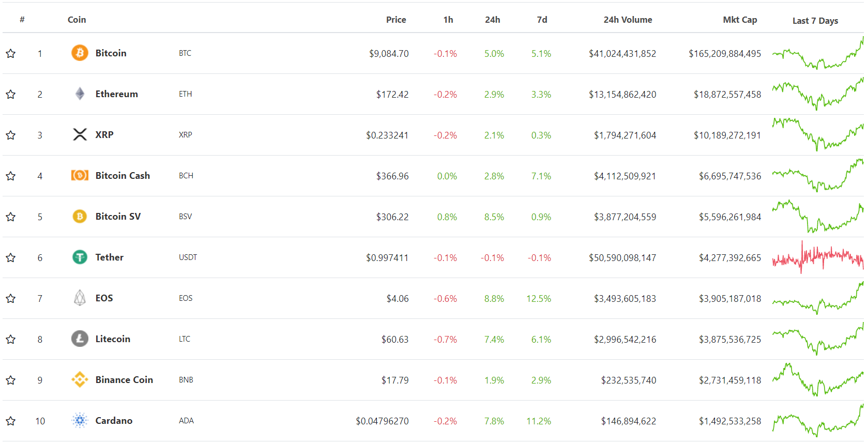This screenshot has width=868, height=444.
Task: Click the Bitcoin SV logo icon
Action: pyautogui.click(x=80, y=216)
